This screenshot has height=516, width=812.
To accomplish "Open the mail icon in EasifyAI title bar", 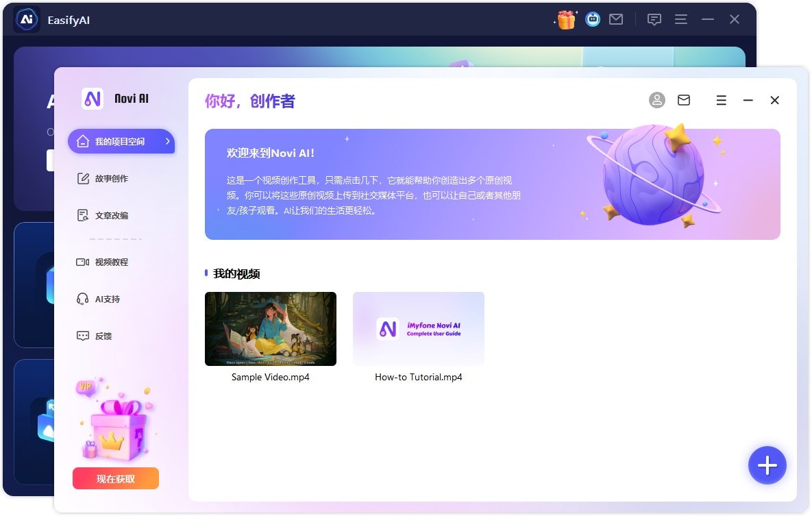I will pyautogui.click(x=616, y=19).
